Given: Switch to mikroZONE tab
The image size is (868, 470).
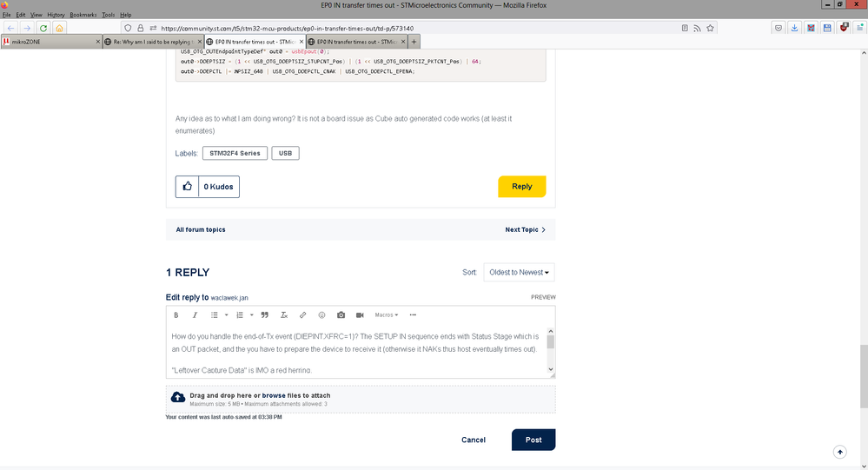Looking at the screenshot, I should 51,42.
